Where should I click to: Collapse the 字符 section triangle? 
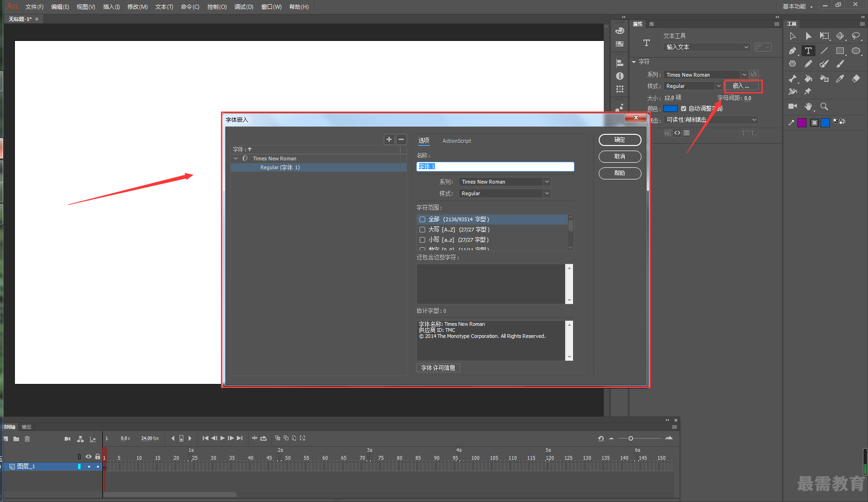(634, 62)
